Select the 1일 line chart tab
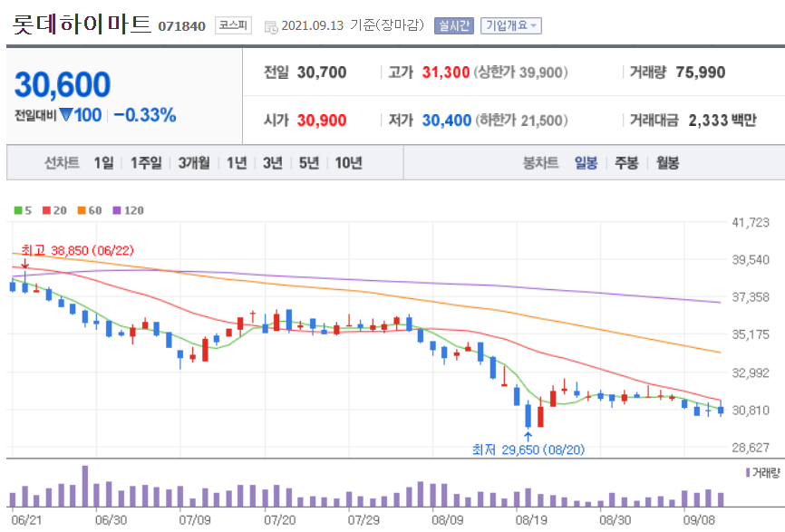The width and height of the screenshot is (785, 532). coord(103,162)
